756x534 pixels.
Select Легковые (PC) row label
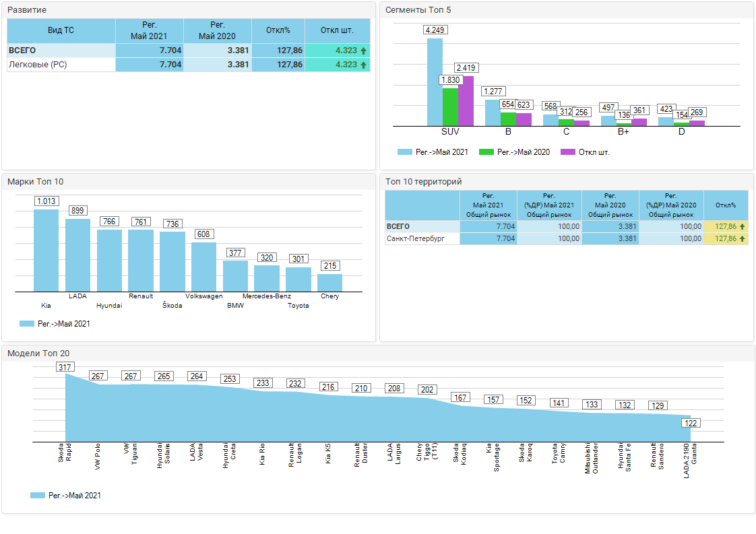[38, 65]
